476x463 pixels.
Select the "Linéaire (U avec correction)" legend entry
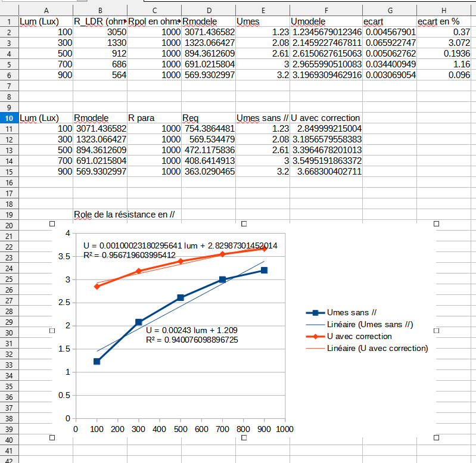pyautogui.click(x=377, y=348)
